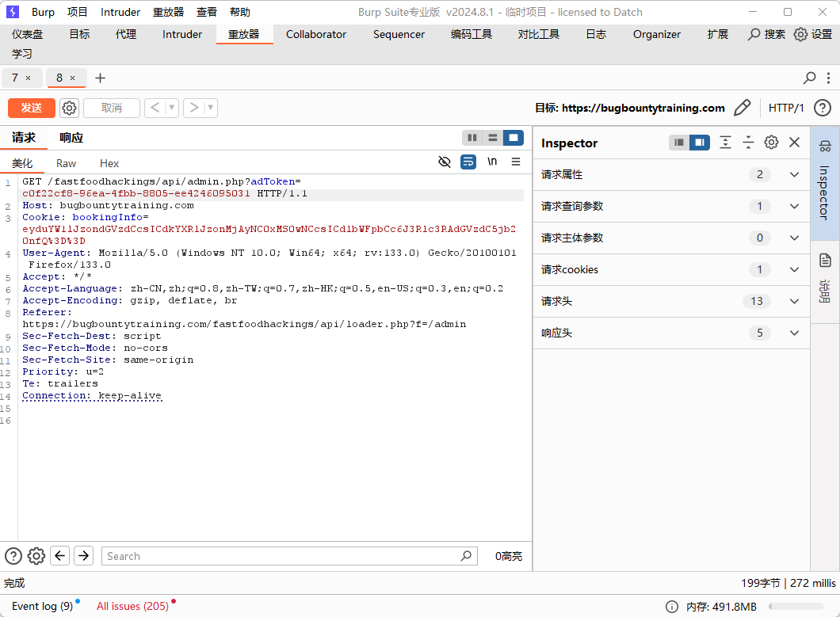Search Repeater tabs with magnifier icon

point(809,78)
